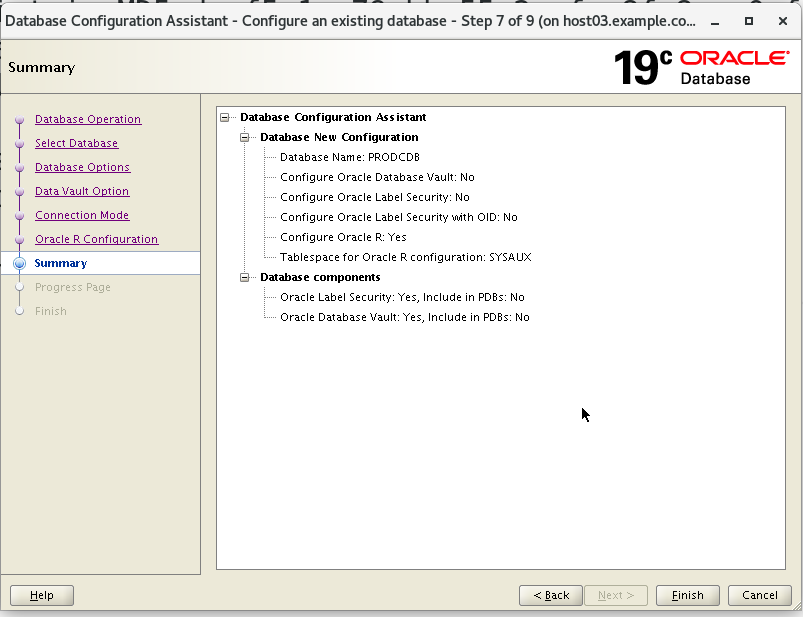The height and width of the screenshot is (617, 803).
Task: Select Oracle Database Vault components row
Action: pos(405,317)
